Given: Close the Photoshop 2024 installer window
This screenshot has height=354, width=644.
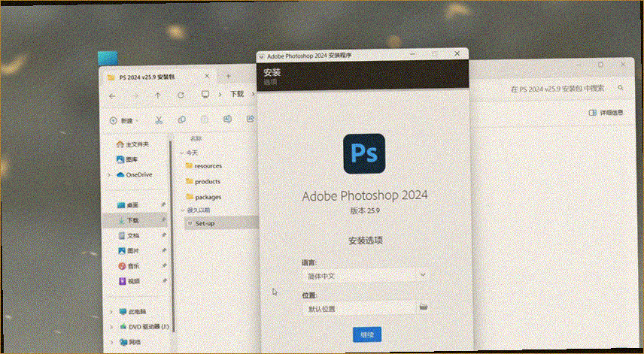Looking at the screenshot, I should (x=457, y=53).
